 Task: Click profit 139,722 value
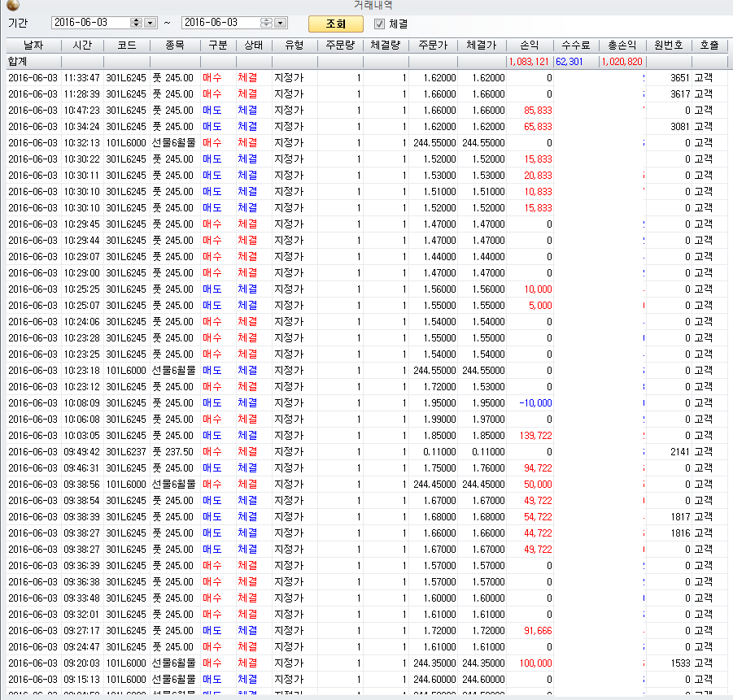click(x=536, y=436)
